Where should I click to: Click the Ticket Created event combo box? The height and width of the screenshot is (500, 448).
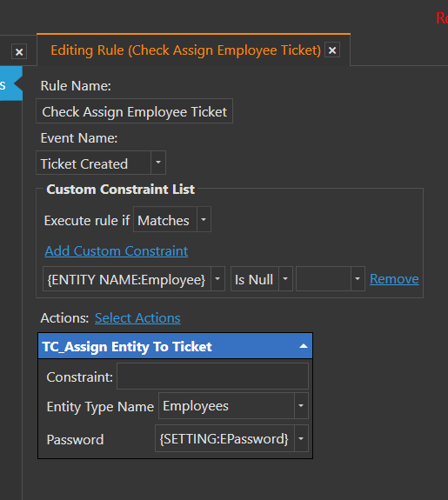(101, 163)
